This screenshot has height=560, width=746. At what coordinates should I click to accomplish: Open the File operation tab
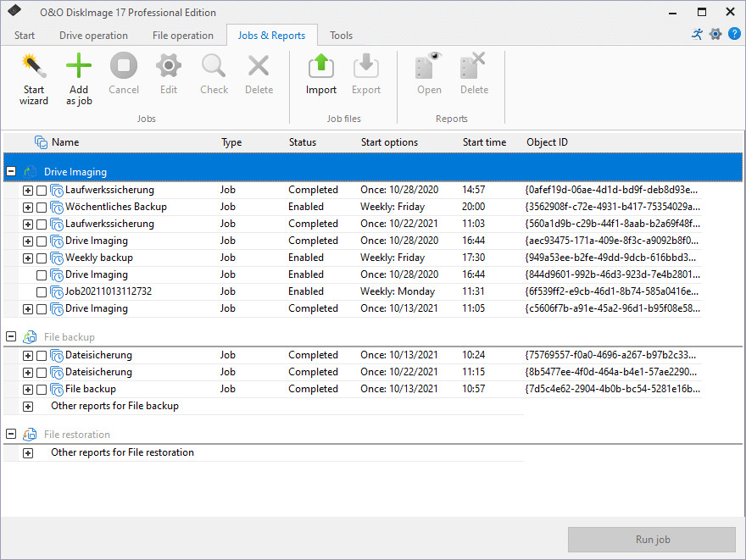[x=183, y=36]
